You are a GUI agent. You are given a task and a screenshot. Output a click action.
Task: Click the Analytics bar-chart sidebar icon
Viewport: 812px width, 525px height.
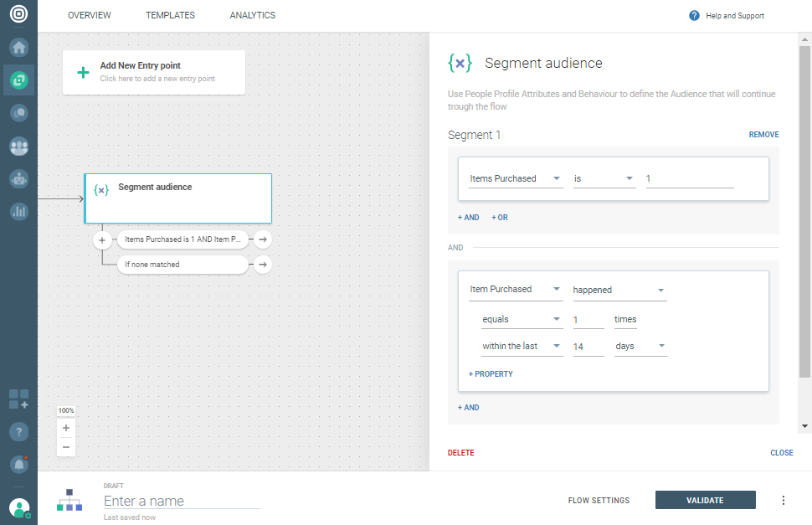tap(18, 211)
